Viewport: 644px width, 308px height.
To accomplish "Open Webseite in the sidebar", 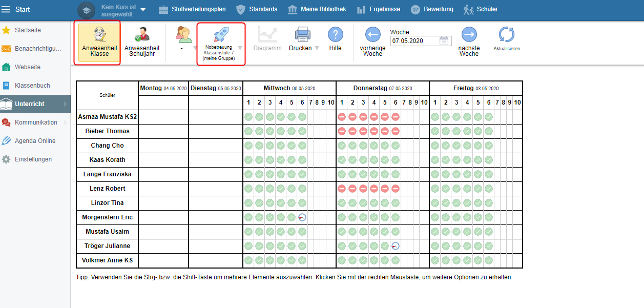I will point(35,67).
